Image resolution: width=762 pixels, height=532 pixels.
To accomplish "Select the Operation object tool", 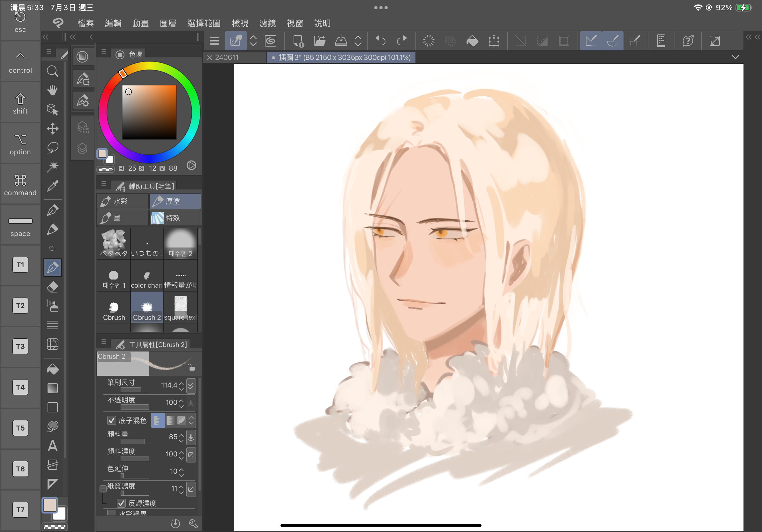I will click(x=52, y=109).
